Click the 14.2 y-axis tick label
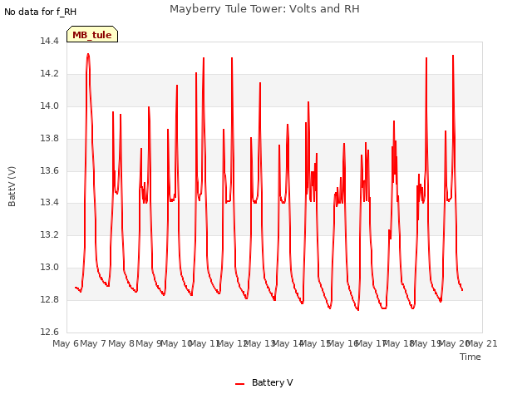 (50, 74)
